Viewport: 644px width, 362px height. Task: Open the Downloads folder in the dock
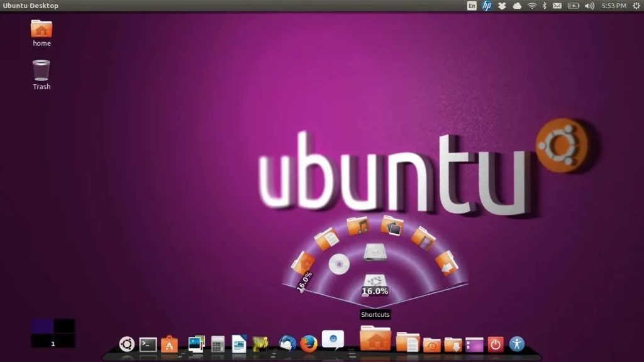453,345
